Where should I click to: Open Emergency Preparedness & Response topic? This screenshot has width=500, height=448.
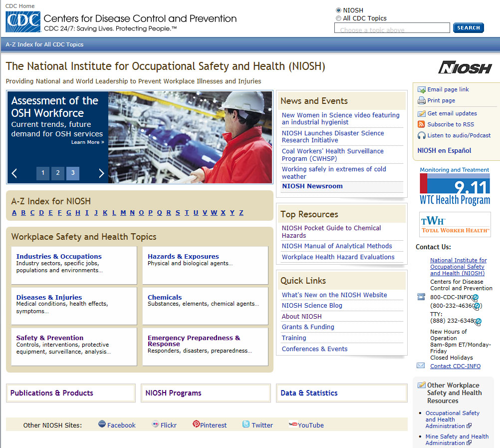pyautogui.click(x=194, y=341)
